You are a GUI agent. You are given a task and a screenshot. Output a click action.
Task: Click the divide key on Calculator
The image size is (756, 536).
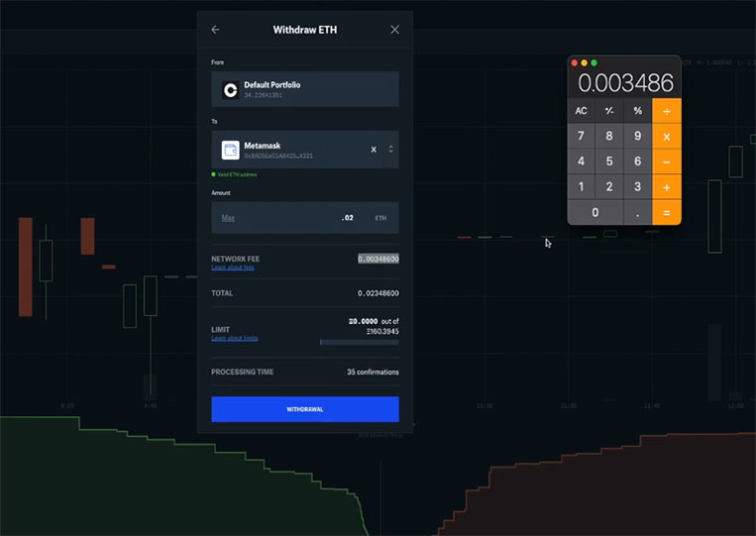(x=666, y=111)
